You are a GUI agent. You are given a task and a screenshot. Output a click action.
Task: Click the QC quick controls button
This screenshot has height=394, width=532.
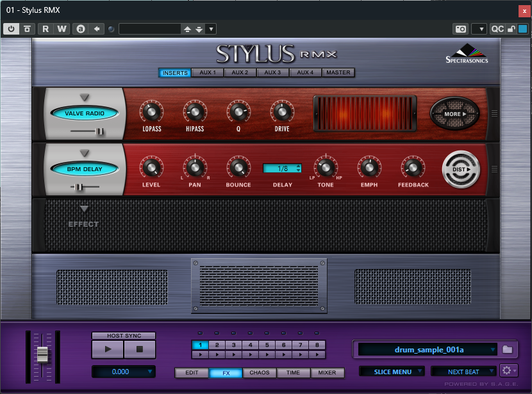pyautogui.click(x=497, y=29)
